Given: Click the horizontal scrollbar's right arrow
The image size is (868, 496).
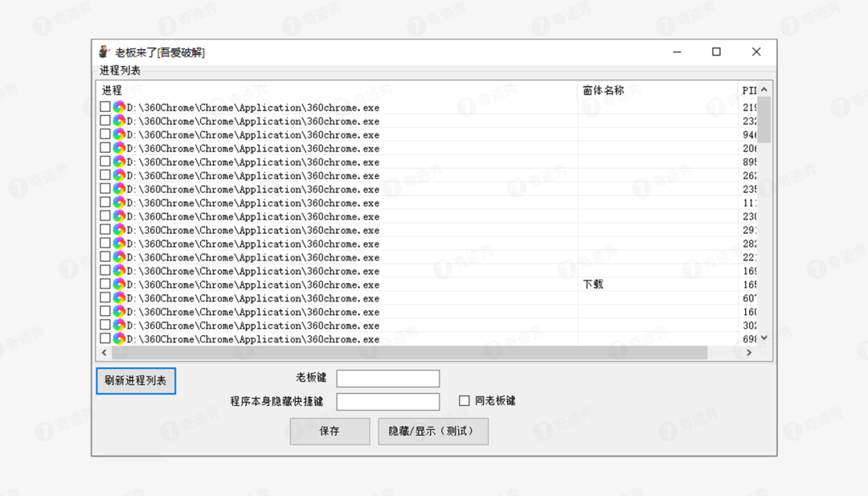Looking at the screenshot, I should (749, 353).
